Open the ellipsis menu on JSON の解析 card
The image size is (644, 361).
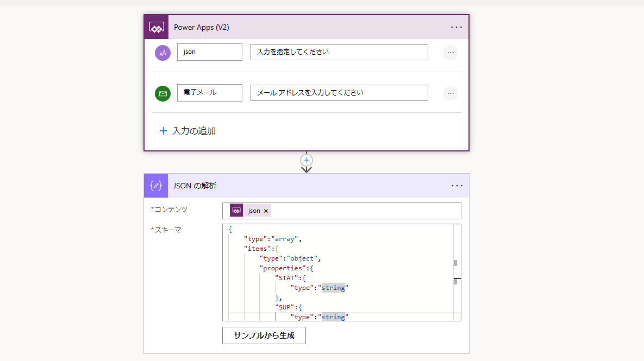point(457,186)
